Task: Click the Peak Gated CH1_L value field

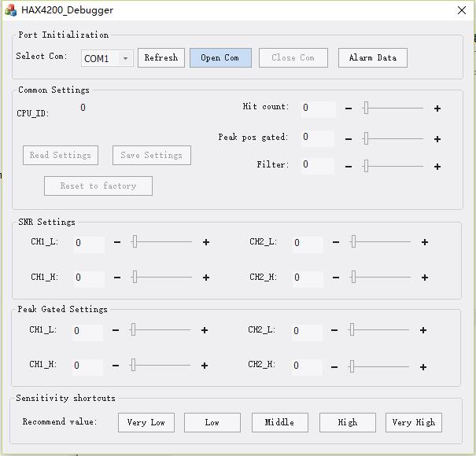Action: [87, 331]
